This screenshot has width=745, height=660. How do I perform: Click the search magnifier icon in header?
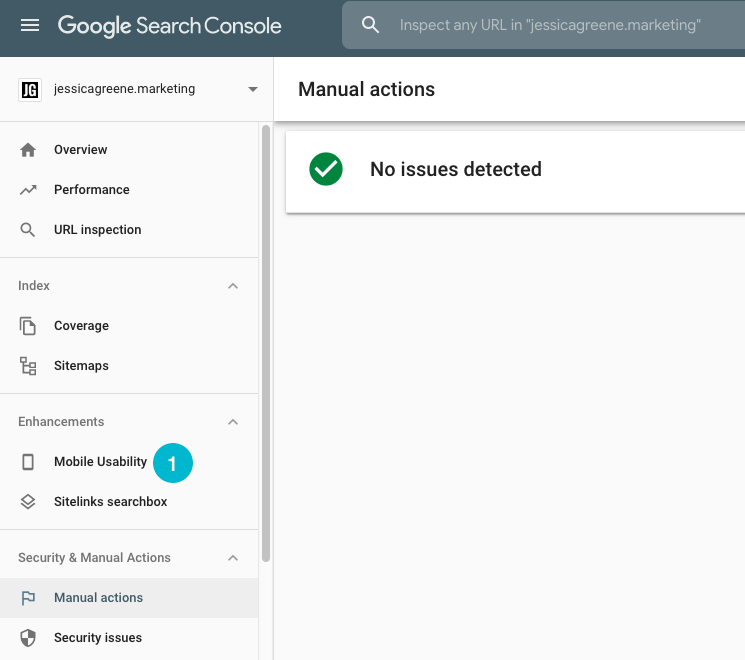[x=370, y=25]
